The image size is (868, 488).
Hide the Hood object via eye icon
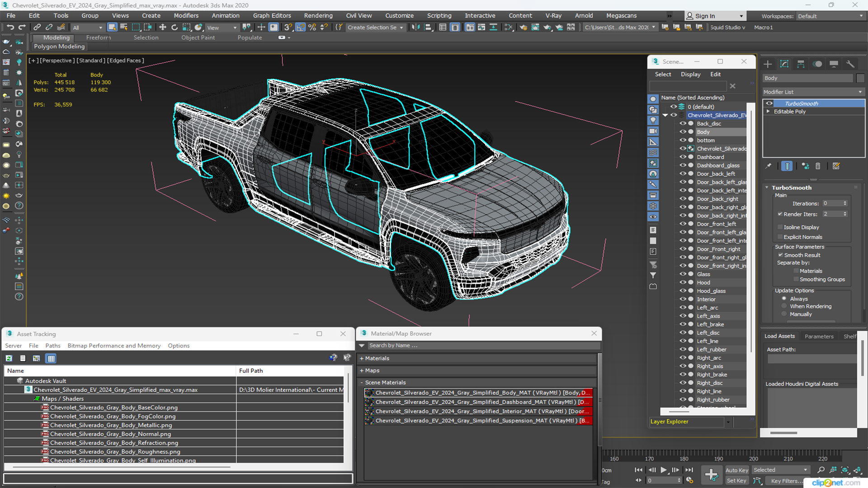[683, 282]
